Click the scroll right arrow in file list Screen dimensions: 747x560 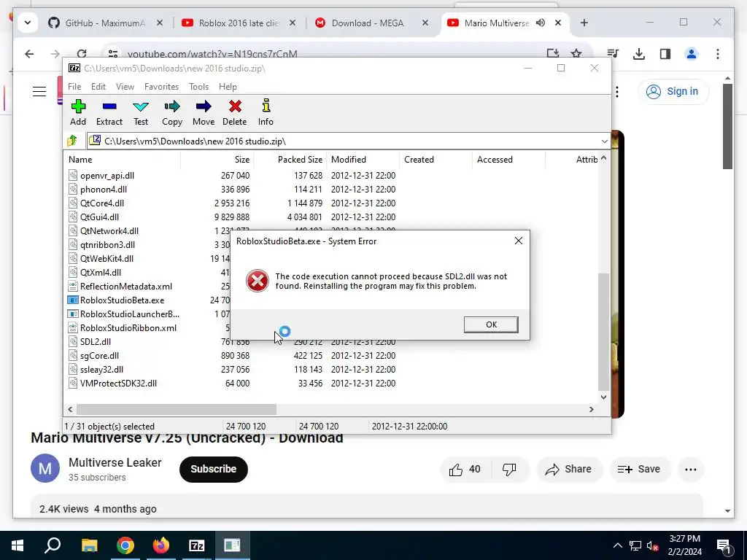pyautogui.click(x=591, y=409)
